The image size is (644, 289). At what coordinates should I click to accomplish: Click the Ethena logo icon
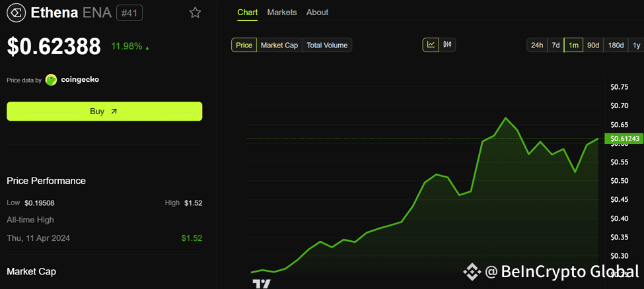click(17, 13)
